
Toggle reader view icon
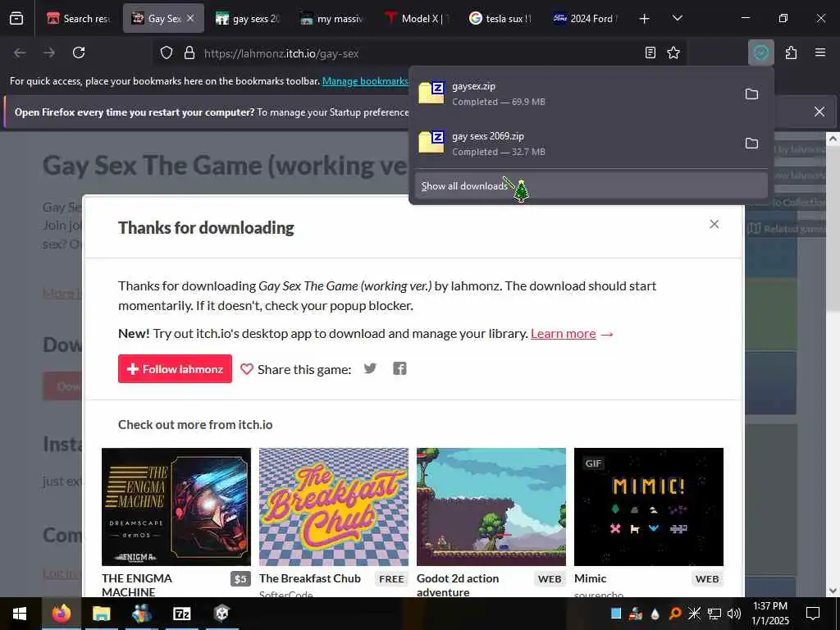[x=650, y=52]
